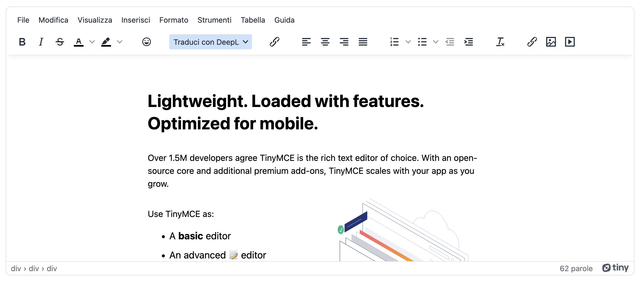Open the Traduci con DeepL dropdown
644x283 pixels.
210,42
